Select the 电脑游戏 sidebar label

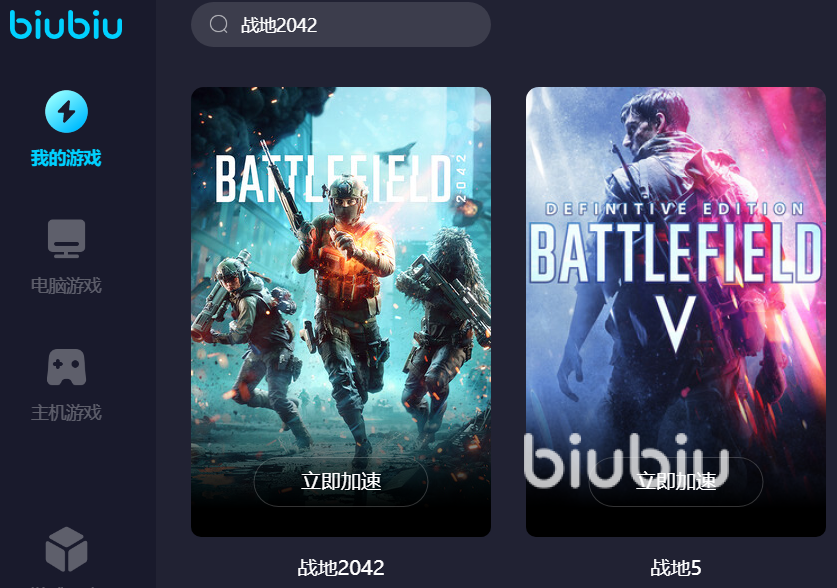[x=66, y=285]
